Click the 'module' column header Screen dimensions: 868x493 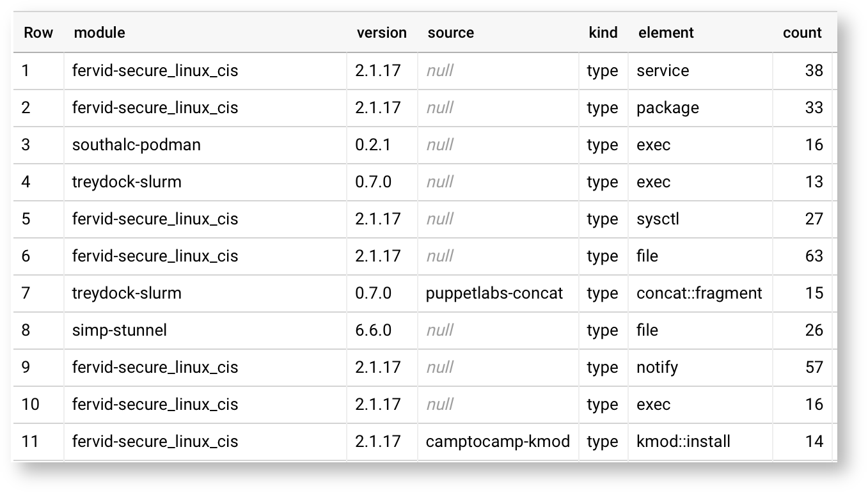99,33
